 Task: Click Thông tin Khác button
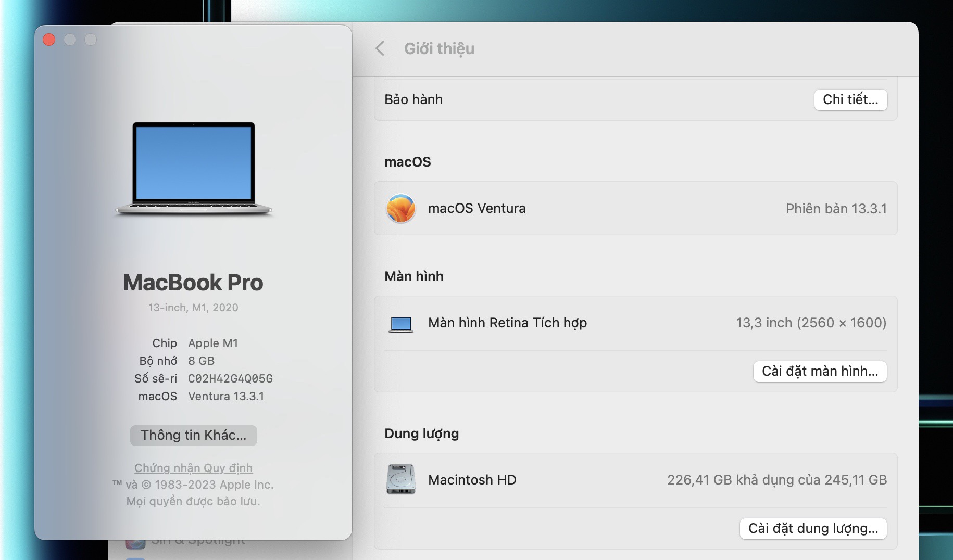194,435
